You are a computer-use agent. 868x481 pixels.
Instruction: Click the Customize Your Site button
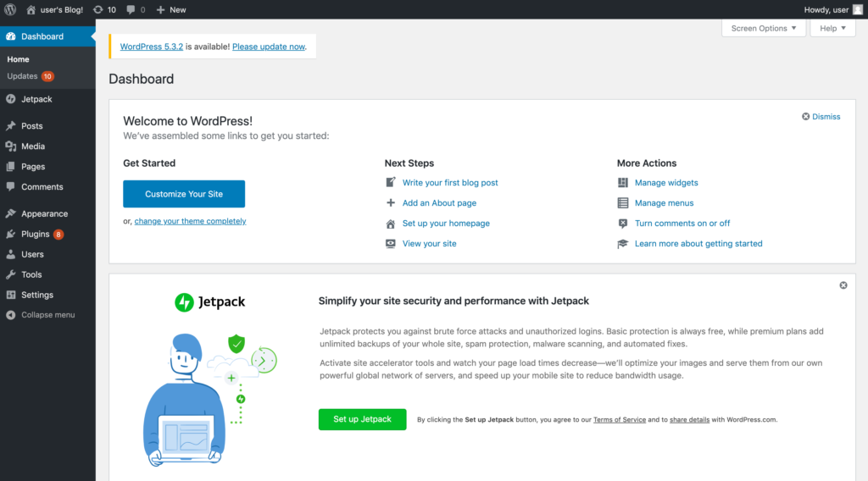(x=184, y=194)
